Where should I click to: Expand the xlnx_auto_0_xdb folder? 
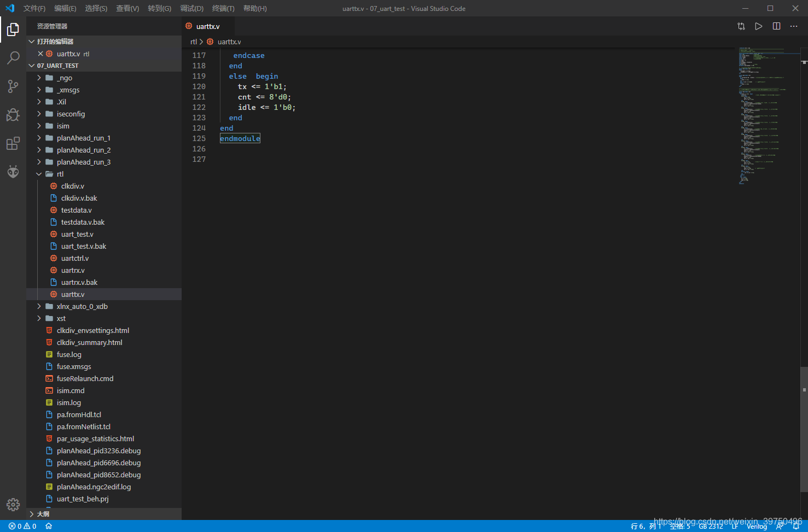click(x=104, y=306)
